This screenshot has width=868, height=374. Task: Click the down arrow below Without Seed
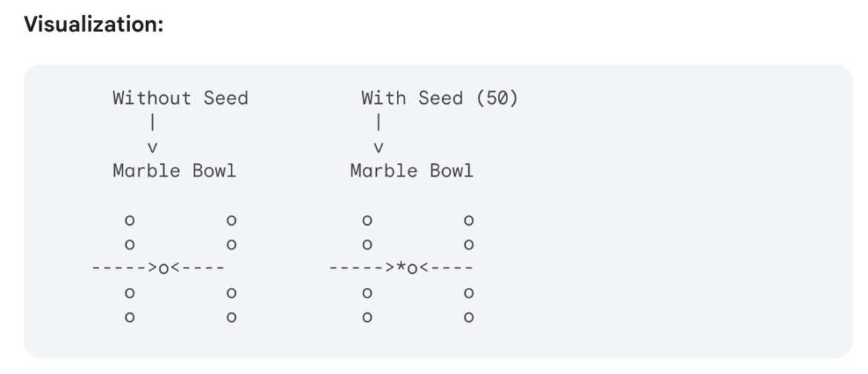pyautogui.click(x=153, y=147)
